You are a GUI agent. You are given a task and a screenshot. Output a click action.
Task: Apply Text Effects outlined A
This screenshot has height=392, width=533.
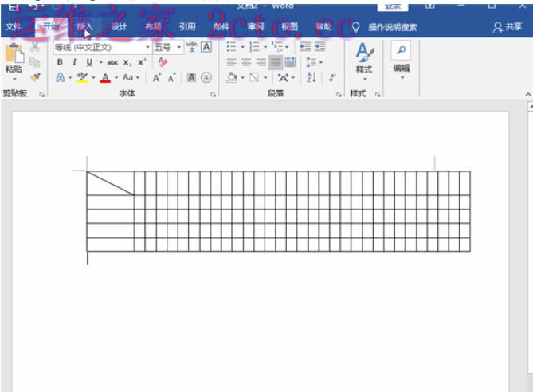(x=61, y=77)
